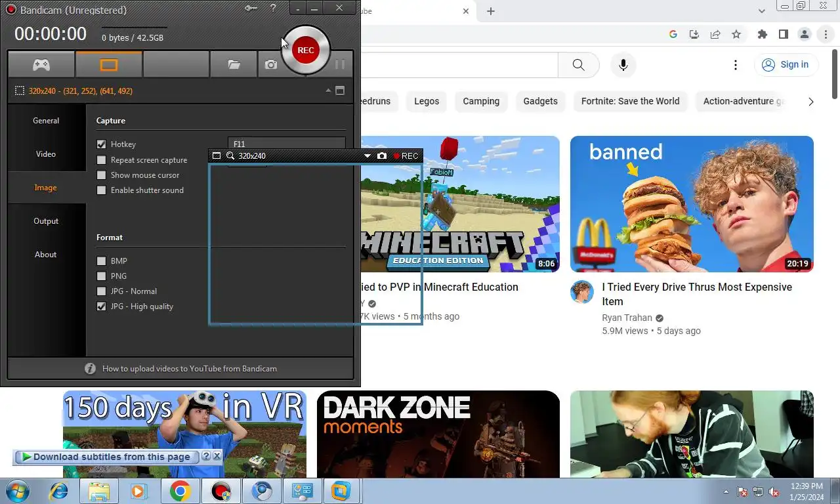
Task: Open the Ryan Trahan channel link
Action: click(x=627, y=318)
